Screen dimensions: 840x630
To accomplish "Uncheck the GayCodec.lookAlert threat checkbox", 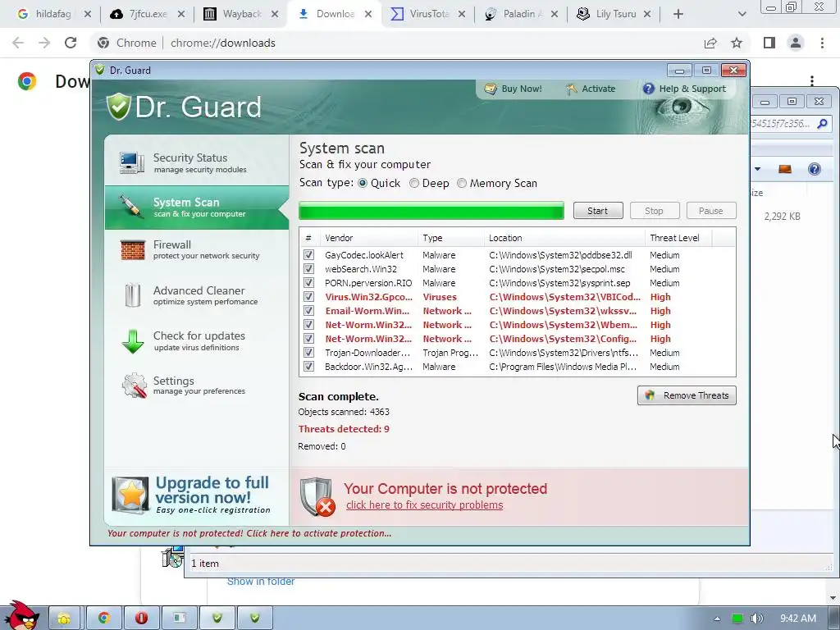I will (308, 254).
